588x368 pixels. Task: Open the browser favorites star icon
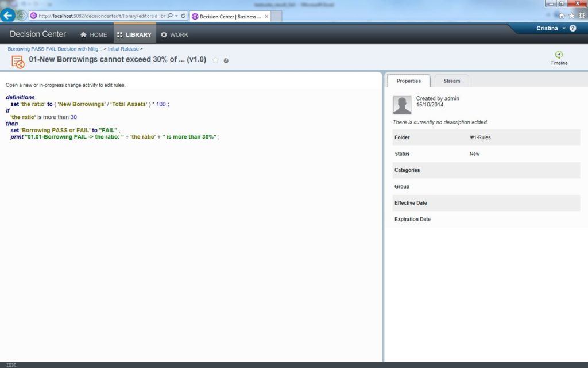pyautogui.click(x=571, y=16)
